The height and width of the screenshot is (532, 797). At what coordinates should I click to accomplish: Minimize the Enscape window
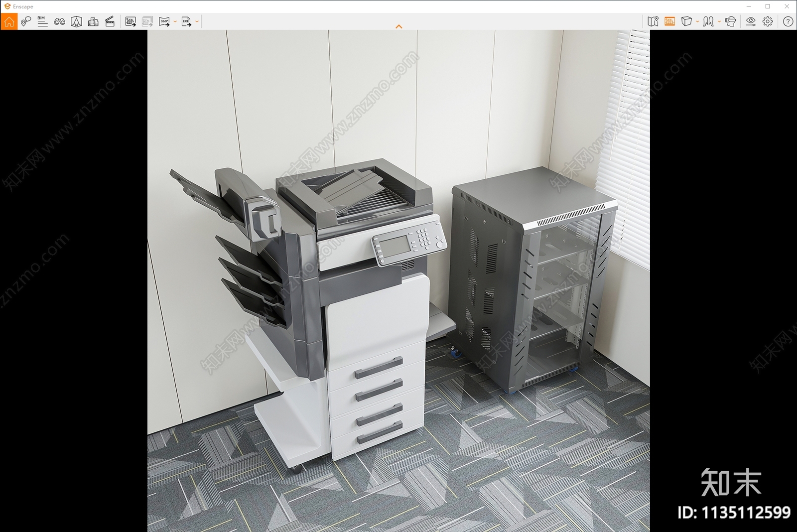point(748,6)
